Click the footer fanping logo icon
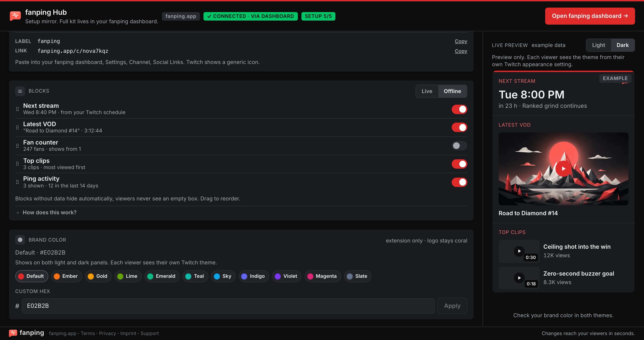 tap(13, 333)
